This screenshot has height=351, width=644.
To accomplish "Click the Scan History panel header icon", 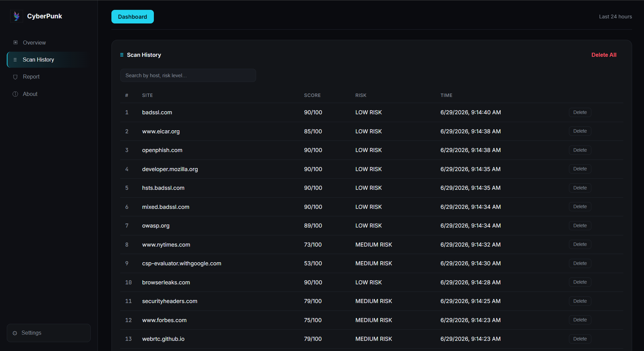I will coord(122,55).
